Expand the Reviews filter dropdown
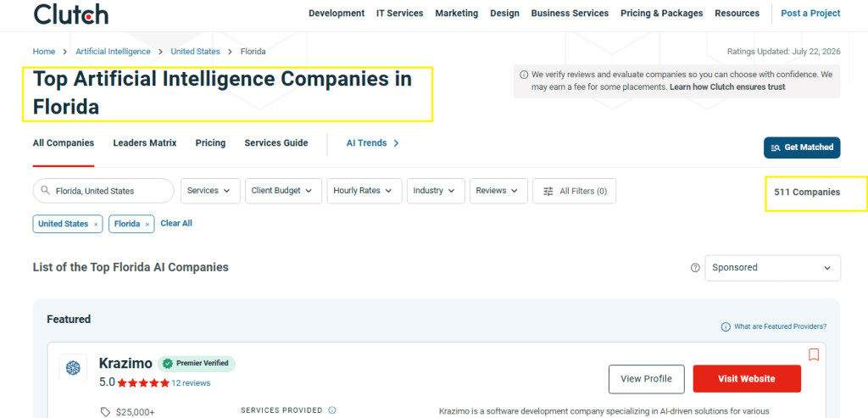868x418 pixels. (x=498, y=191)
